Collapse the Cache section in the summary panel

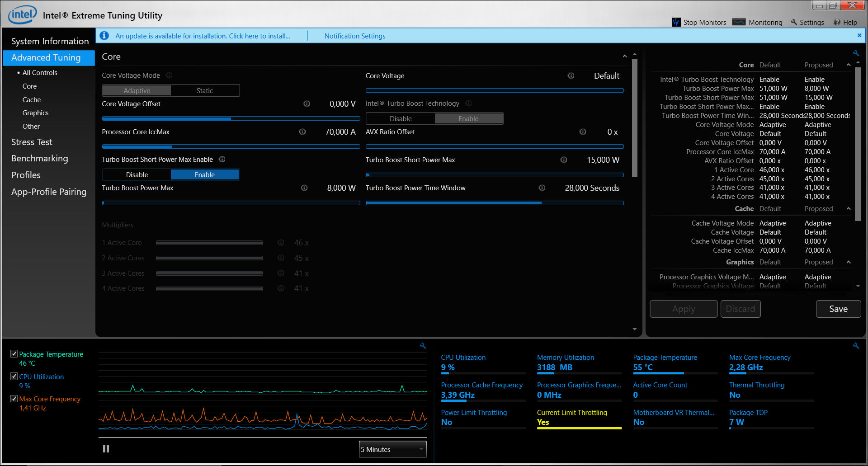pos(849,209)
